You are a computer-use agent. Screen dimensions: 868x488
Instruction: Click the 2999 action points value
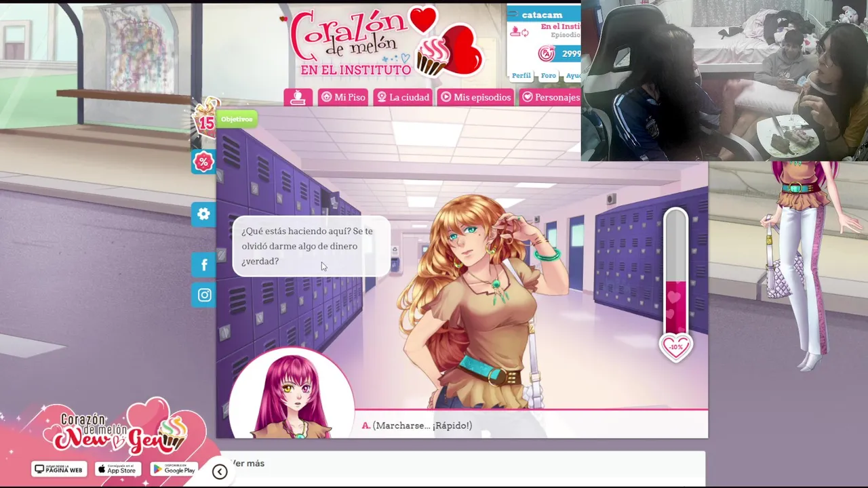click(x=570, y=54)
